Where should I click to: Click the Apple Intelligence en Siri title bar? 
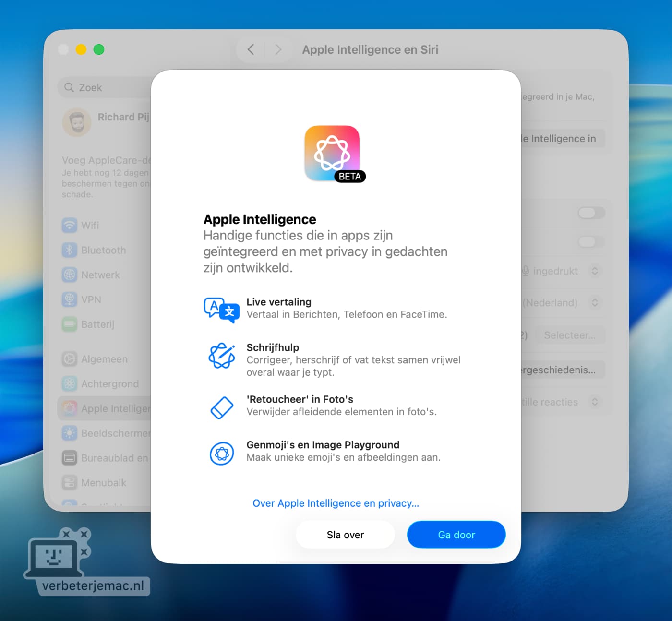[370, 49]
